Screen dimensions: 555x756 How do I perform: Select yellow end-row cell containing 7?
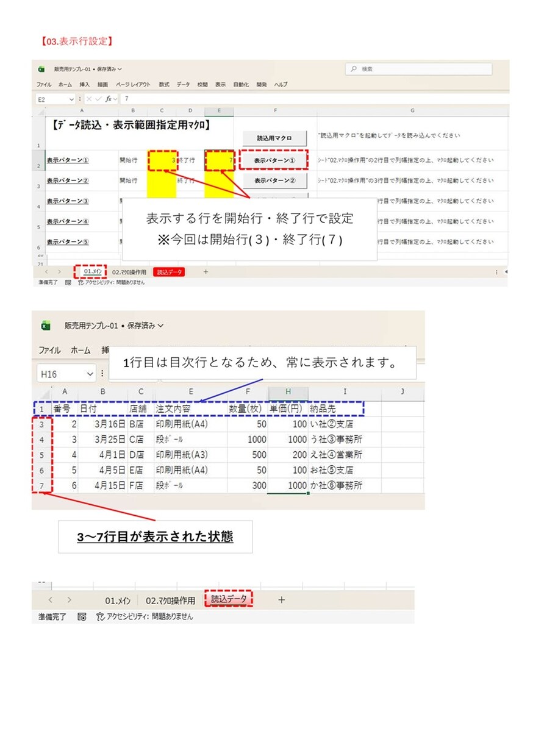[x=219, y=160]
